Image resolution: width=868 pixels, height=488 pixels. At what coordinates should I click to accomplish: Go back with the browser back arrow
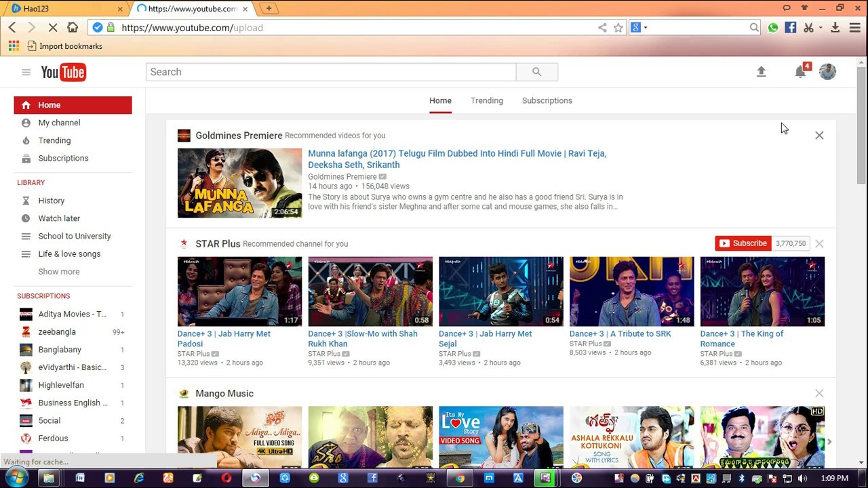[12, 27]
